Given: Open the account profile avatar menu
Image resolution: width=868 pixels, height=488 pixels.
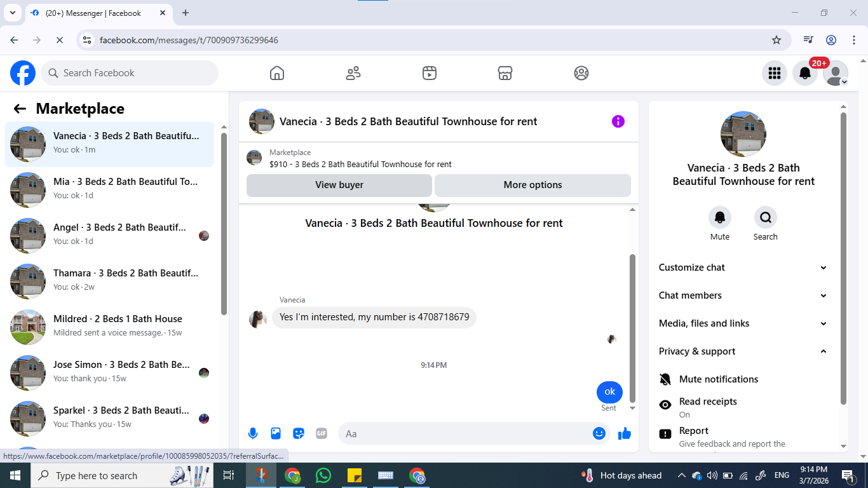Looking at the screenshot, I should pyautogui.click(x=836, y=73).
